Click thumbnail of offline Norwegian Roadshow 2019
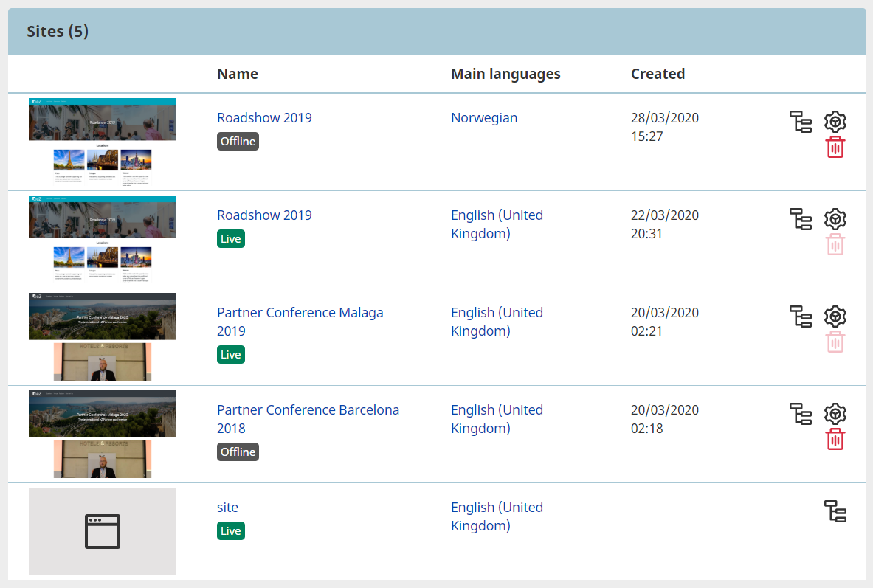 coord(103,142)
